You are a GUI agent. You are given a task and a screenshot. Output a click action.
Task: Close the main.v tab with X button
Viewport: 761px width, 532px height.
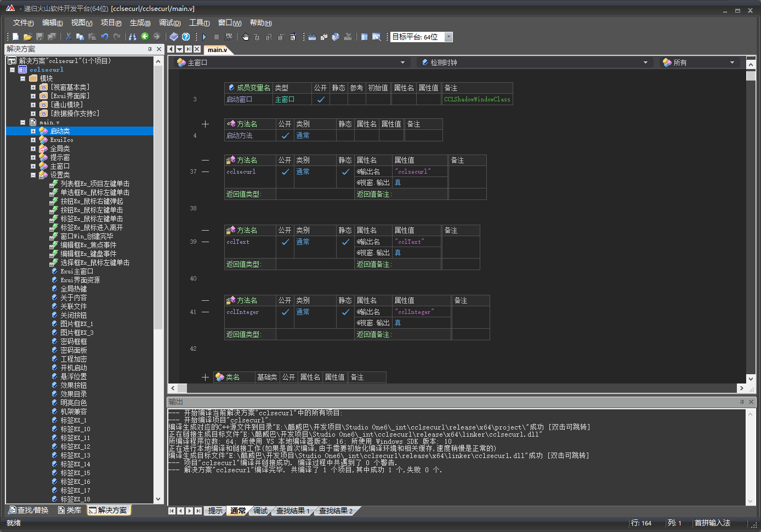(x=197, y=49)
